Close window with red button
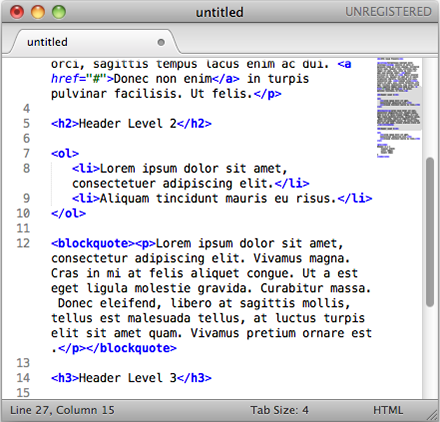The height and width of the screenshot is (422, 440). click(17, 12)
